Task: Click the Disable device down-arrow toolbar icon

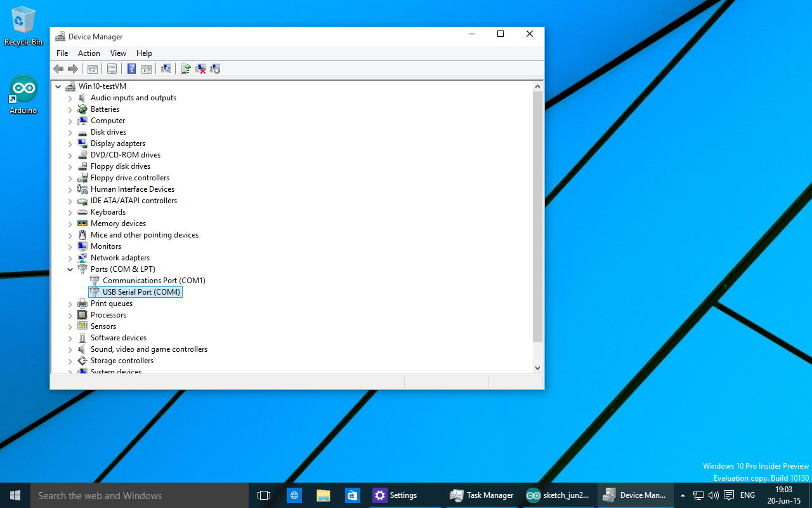Action: 215,69
